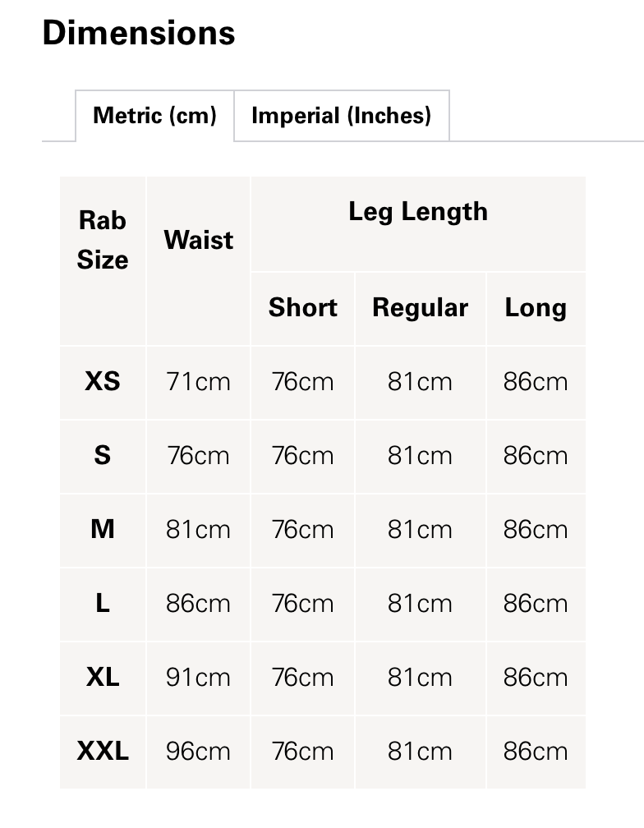Select the S size row label
Screen dimensions: 644x828
click(103, 455)
